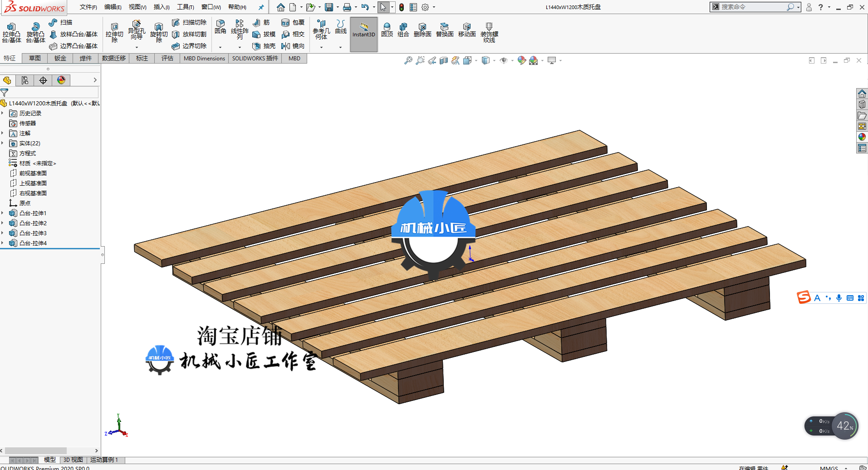Select the Boundary Boss/Base (边界凸台/基体) tool
868x470 pixels.
[x=74, y=46]
